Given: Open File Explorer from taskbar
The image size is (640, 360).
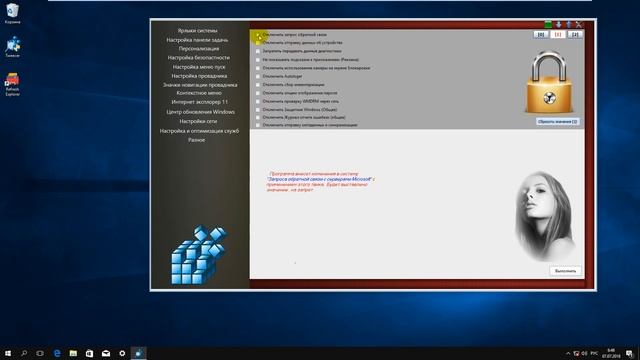Looking at the screenshot, I should [x=73, y=353].
